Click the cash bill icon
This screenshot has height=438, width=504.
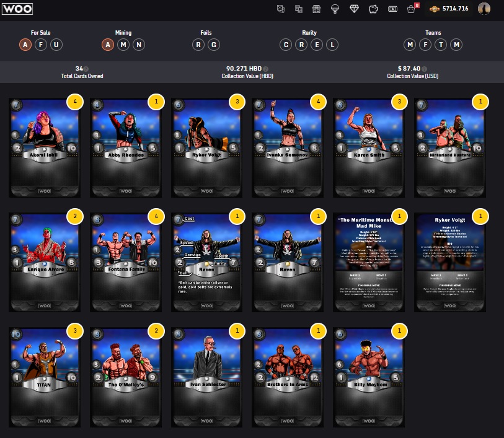click(x=392, y=9)
